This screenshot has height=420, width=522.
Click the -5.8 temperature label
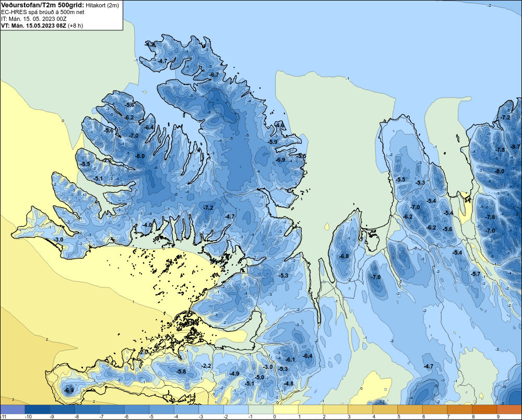point(181,371)
